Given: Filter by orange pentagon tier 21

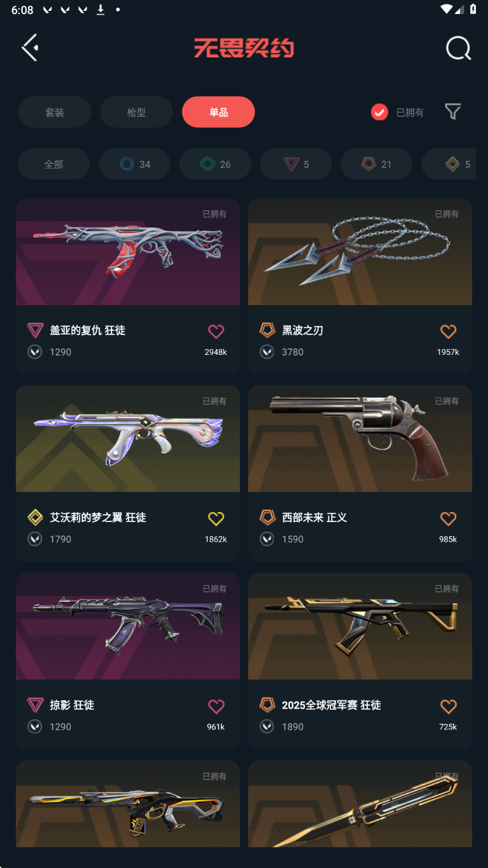Looking at the screenshot, I should pos(376,164).
